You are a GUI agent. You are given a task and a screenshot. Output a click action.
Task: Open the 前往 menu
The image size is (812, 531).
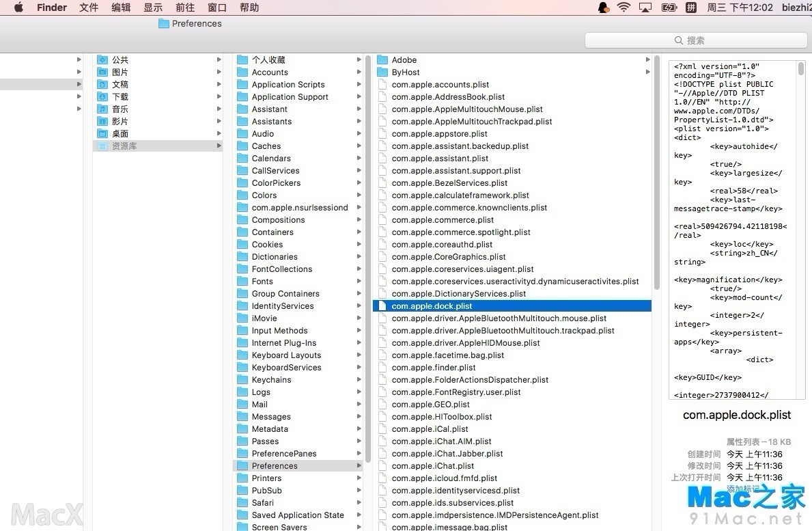tap(185, 8)
